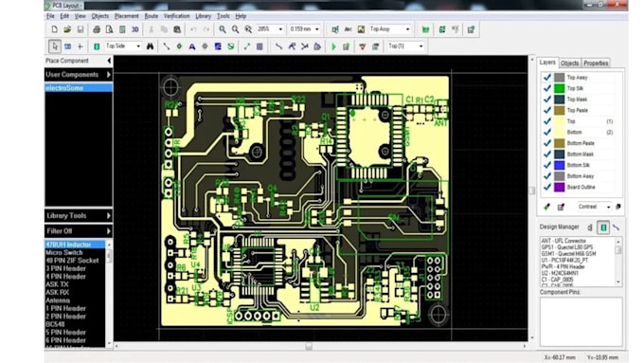Open the Verification menu
644x363 pixels.
click(176, 16)
